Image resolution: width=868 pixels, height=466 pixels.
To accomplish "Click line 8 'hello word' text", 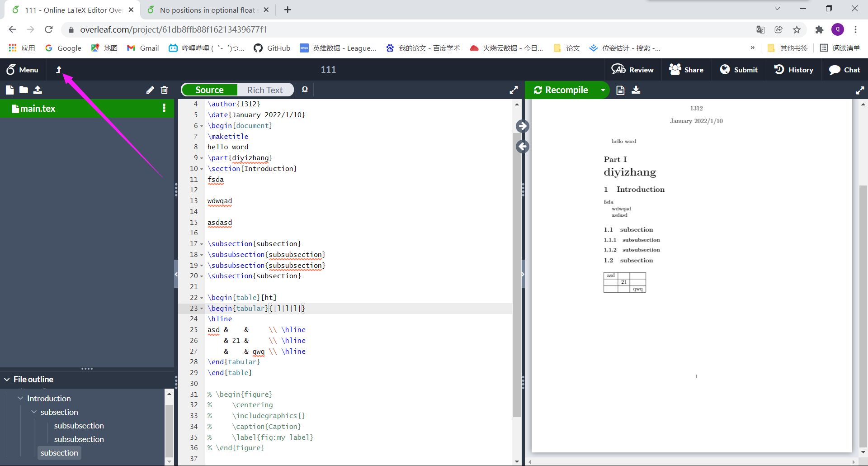I will click(227, 147).
